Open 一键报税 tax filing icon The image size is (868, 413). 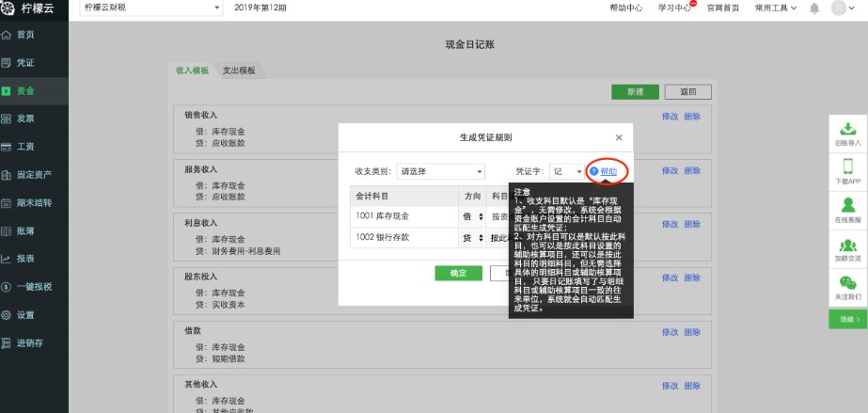6,287
